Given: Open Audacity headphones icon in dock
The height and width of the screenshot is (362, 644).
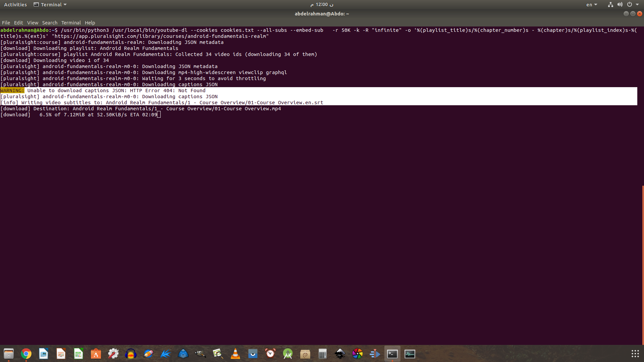Looking at the screenshot, I should pyautogui.click(x=131, y=354).
